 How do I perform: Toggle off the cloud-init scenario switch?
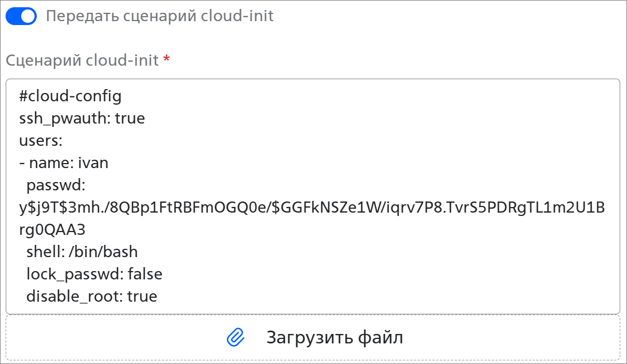21,16
